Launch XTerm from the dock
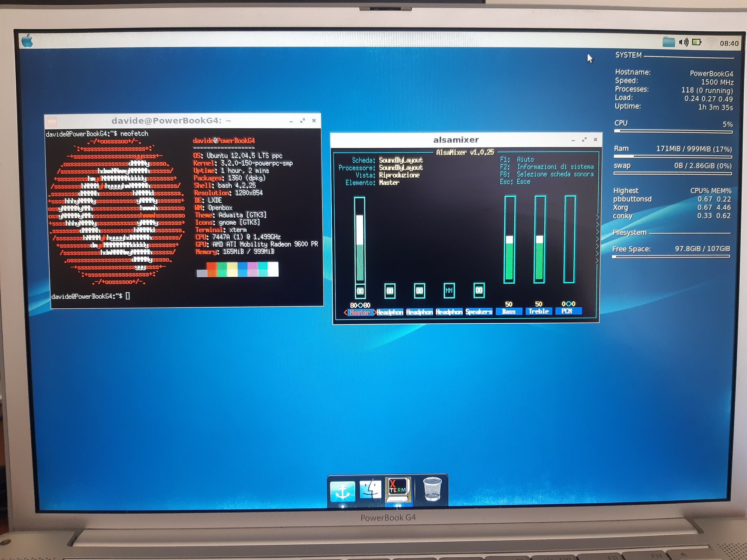747x560 pixels. (398, 490)
